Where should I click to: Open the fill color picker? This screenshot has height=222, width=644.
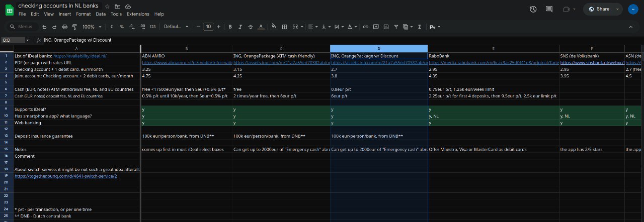coord(274,27)
